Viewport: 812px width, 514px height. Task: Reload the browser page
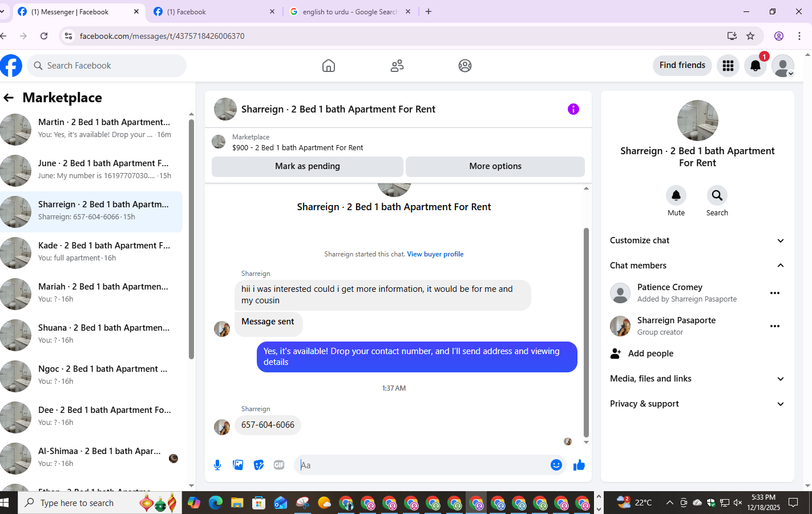(44, 36)
